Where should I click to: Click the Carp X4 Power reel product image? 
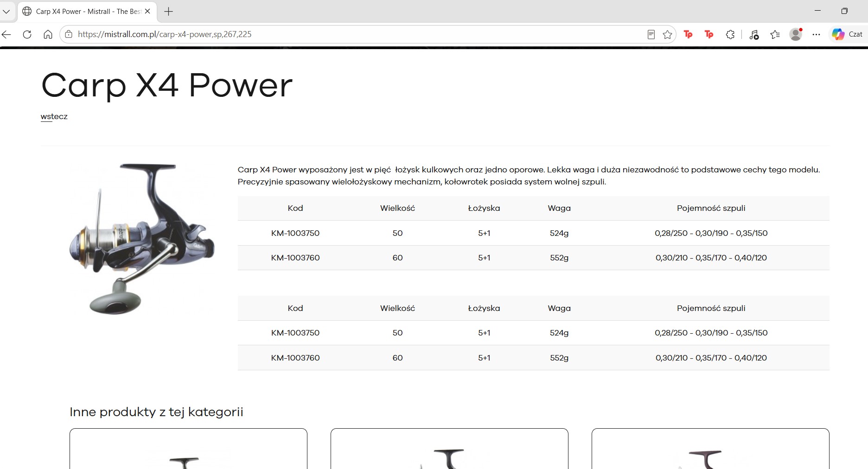[141, 239]
